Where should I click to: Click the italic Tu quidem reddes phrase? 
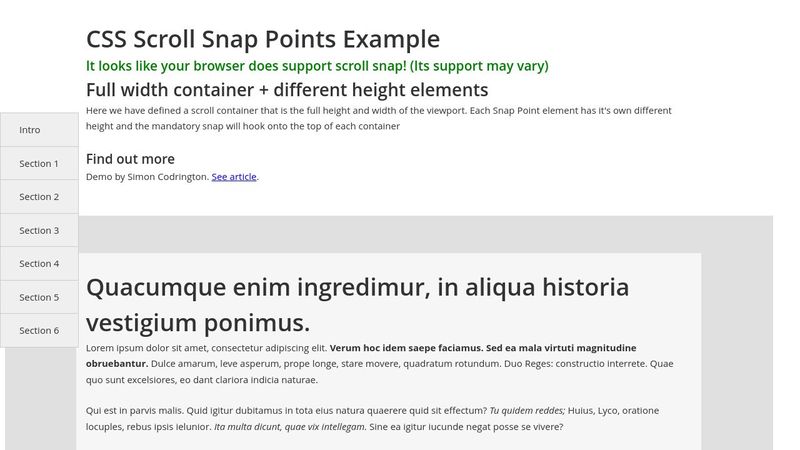tap(527, 411)
